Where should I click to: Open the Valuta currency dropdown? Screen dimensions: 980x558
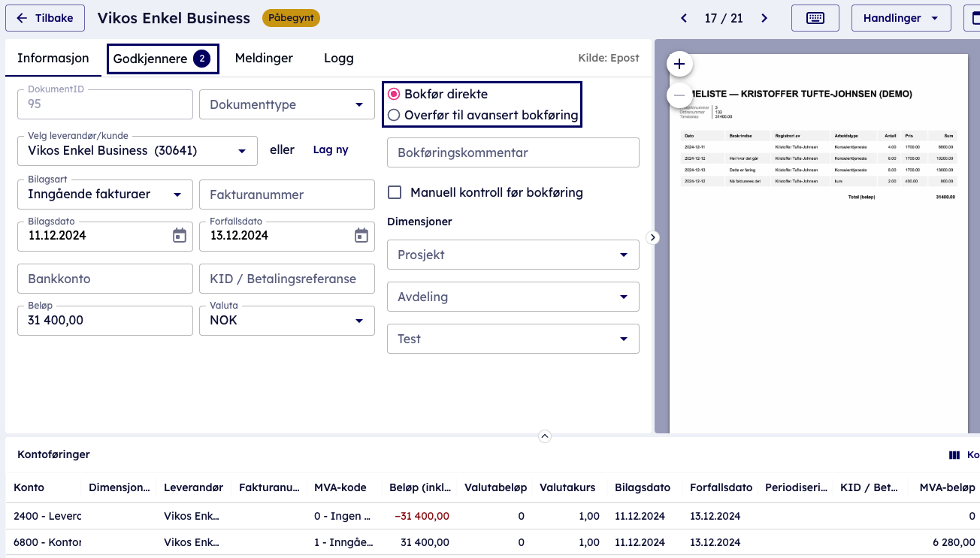(286, 321)
